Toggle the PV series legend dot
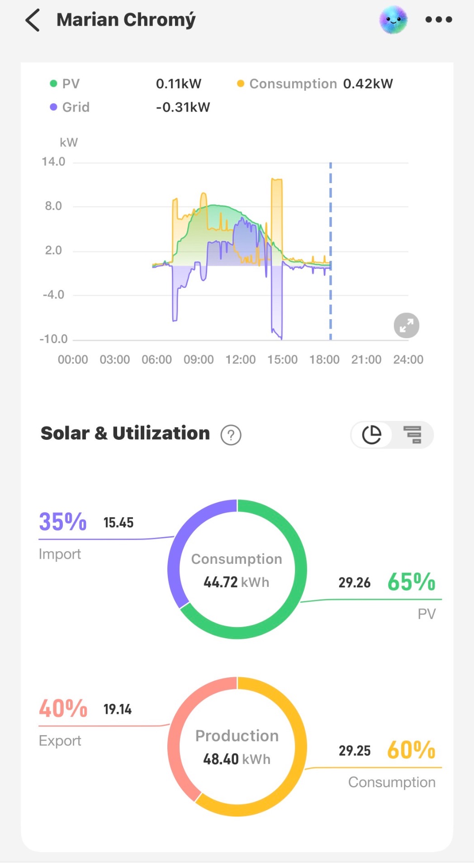The width and height of the screenshot is (474, 868). [53, 84]
